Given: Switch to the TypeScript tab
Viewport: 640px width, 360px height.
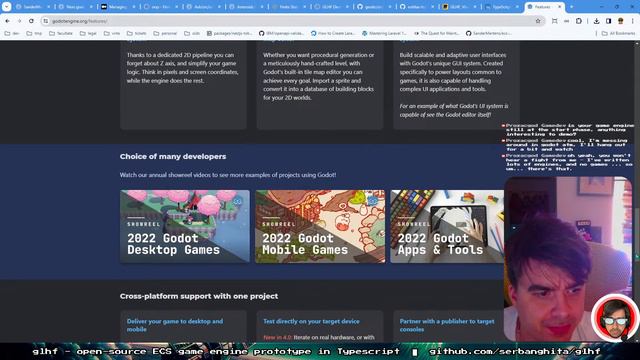Looking at the screenshot, I should pos(502,7).
